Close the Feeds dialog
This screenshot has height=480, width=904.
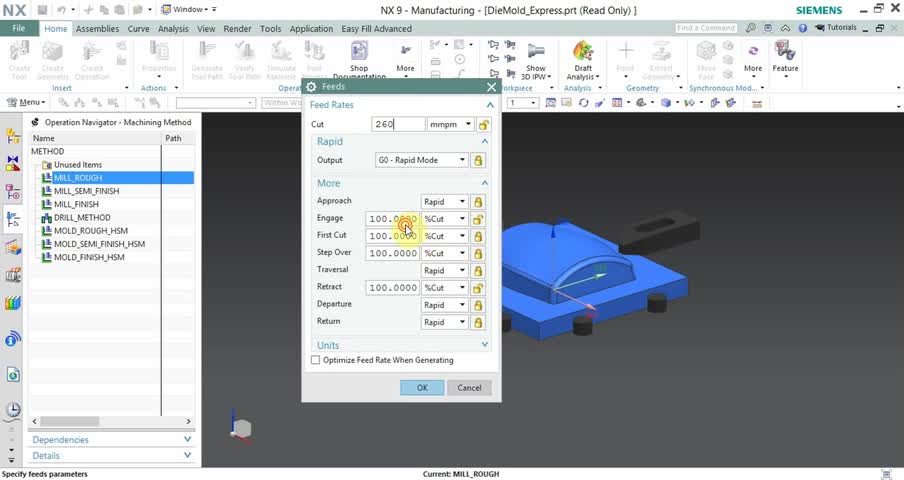[491, 87]
